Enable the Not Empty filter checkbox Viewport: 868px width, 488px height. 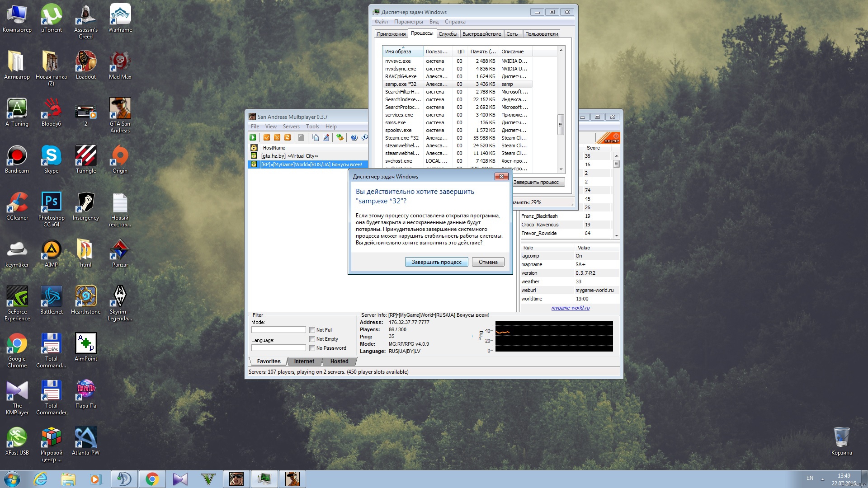pyautogui.click(x=312, y=339)
